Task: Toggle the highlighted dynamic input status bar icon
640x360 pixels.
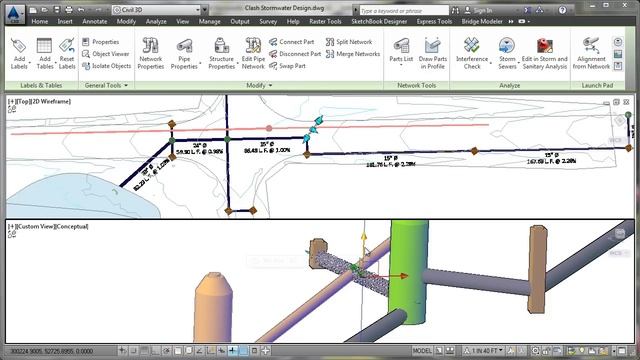Action: [232, 350]
